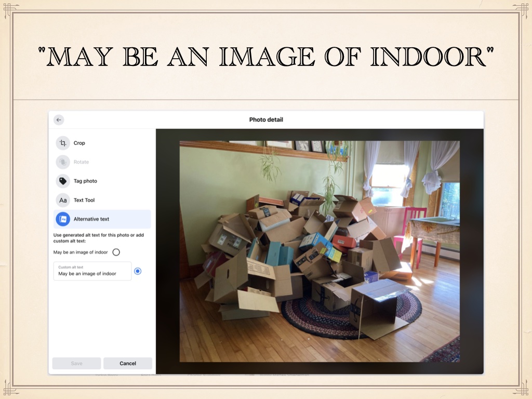
Task: Click the disabled Save button
Action: [77, 363]
